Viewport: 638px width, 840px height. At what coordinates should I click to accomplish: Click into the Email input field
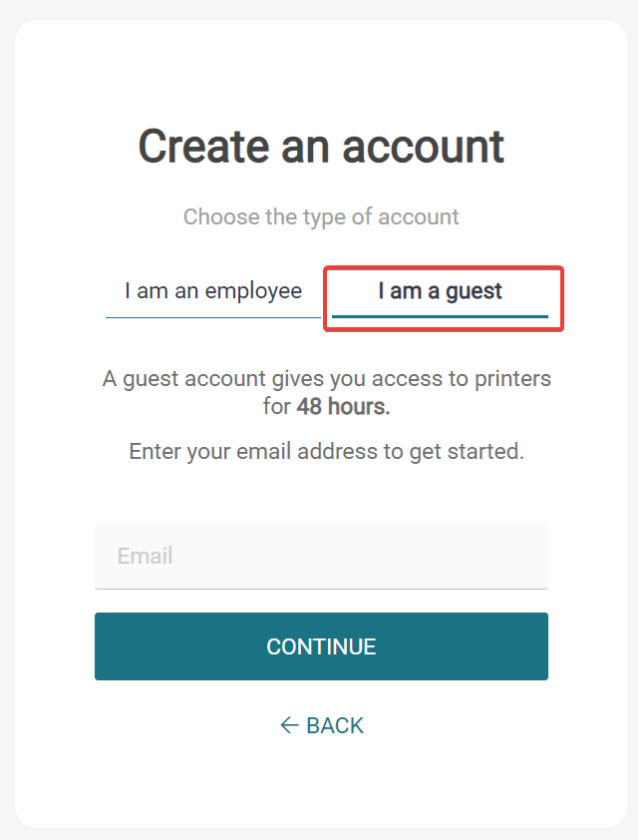321,556
